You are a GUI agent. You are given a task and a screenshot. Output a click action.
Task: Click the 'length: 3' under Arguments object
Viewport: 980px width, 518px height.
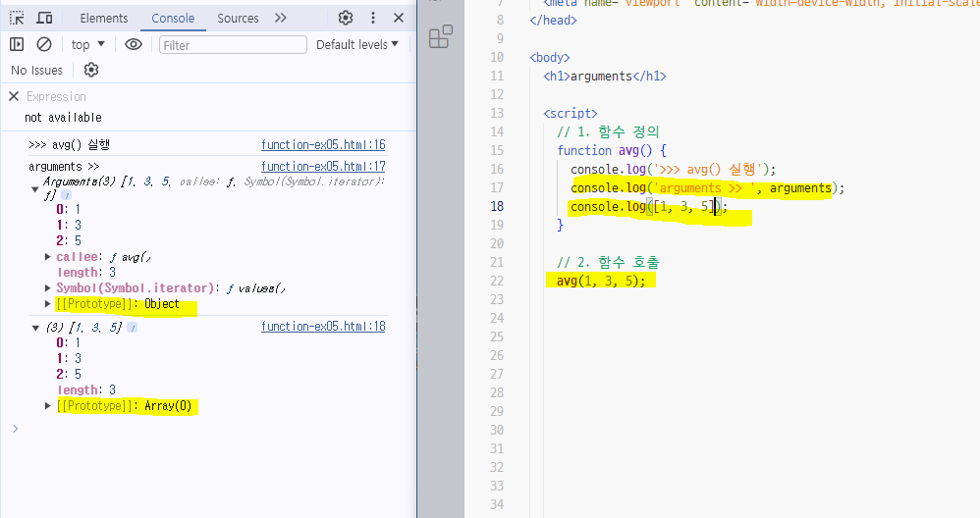click(86, 272)
